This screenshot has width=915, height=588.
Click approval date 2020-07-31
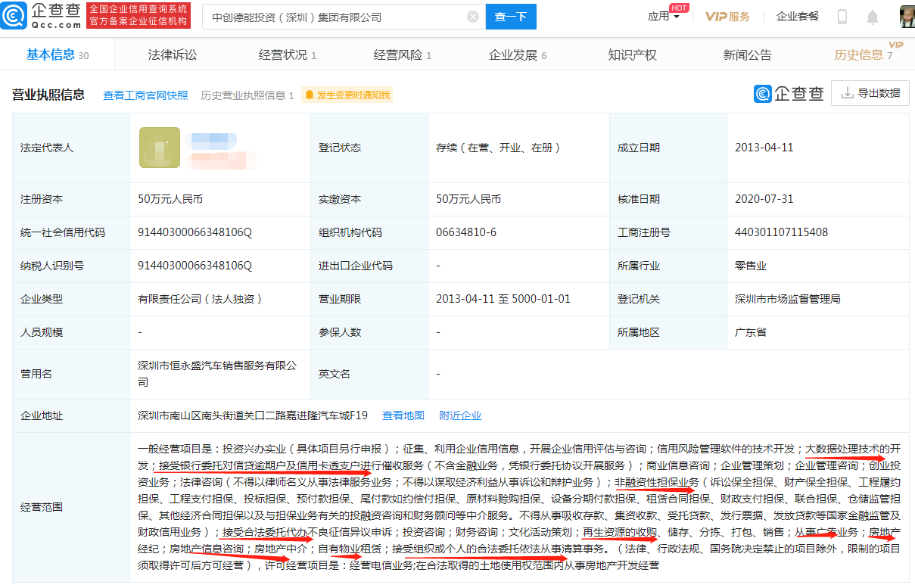(764, 199)
